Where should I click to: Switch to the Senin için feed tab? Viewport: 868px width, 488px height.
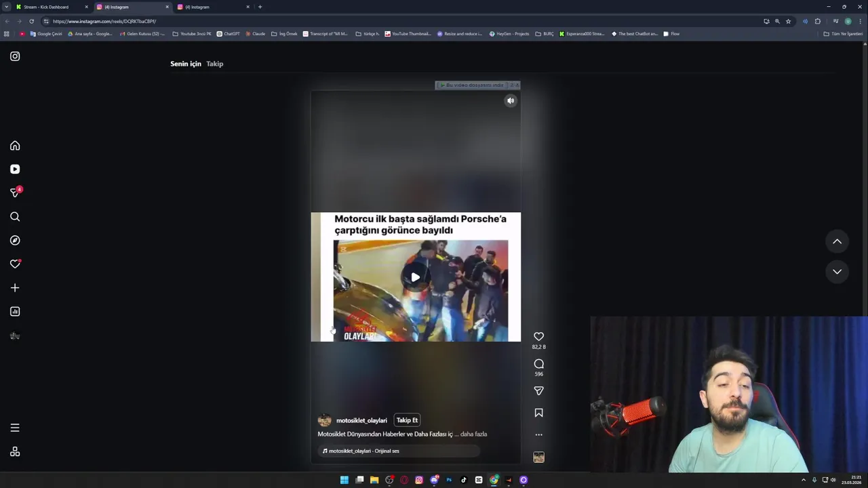[186, 64]
